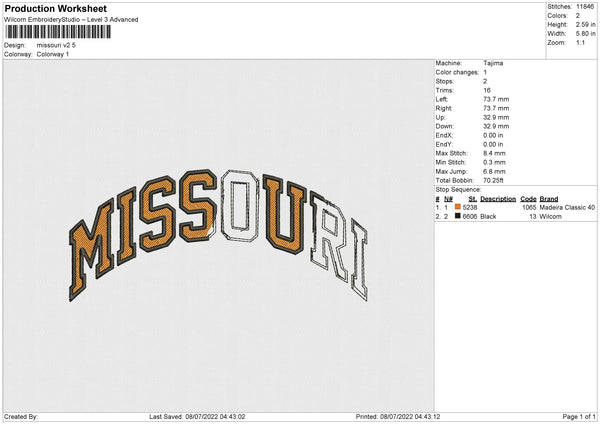Click the 'Printed: 08/07/2022 04:43:12' text
600x424 pixels.
click(x=398, y=416)
